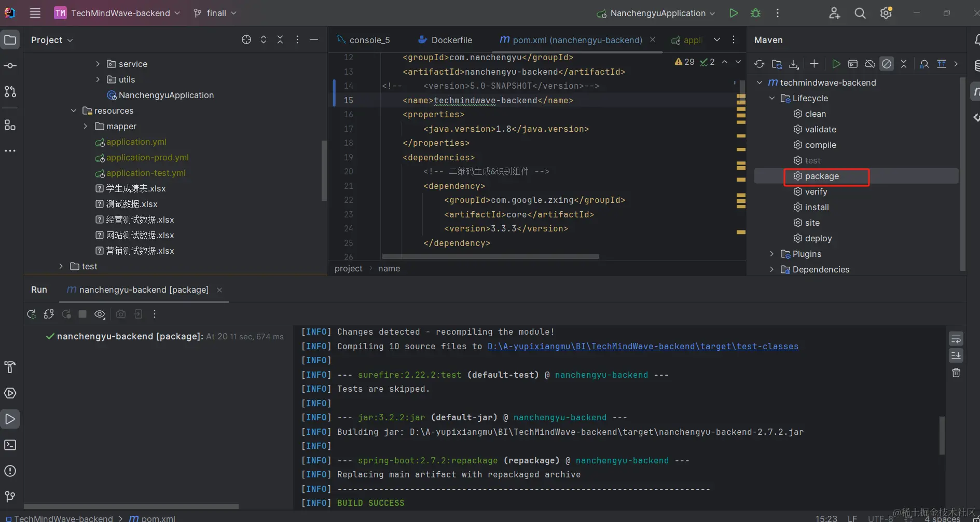Run NanchengyuApplication with the green play button
Image resolution: width=980 pixels, height=522 pixels.
(x=733, y=13)
